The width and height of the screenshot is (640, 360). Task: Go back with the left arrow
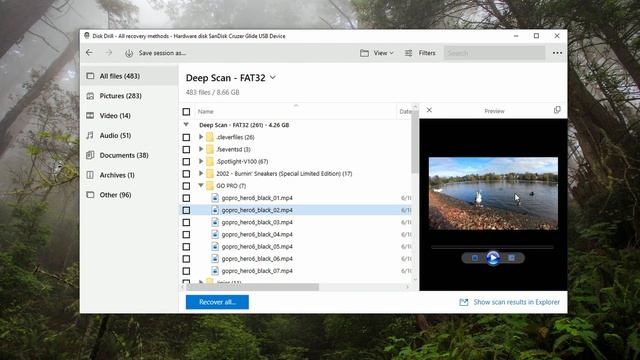point(89,53)
